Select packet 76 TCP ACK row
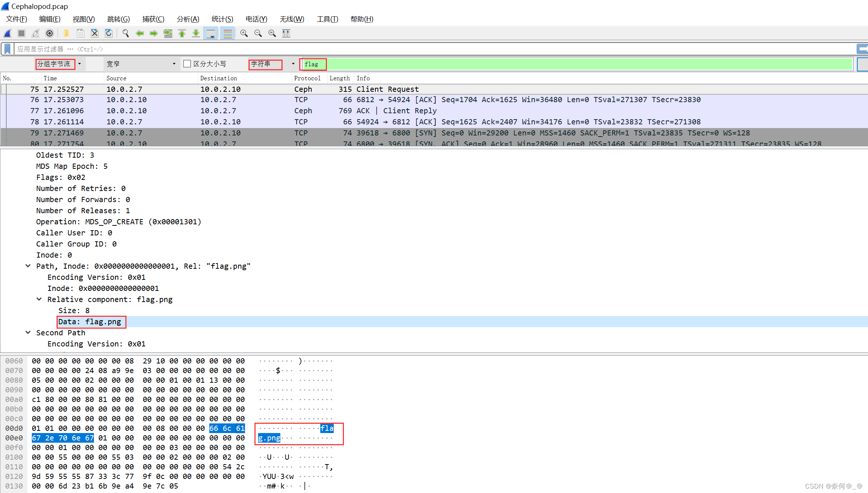Screen dimensions: 868x493 (434, 100)
